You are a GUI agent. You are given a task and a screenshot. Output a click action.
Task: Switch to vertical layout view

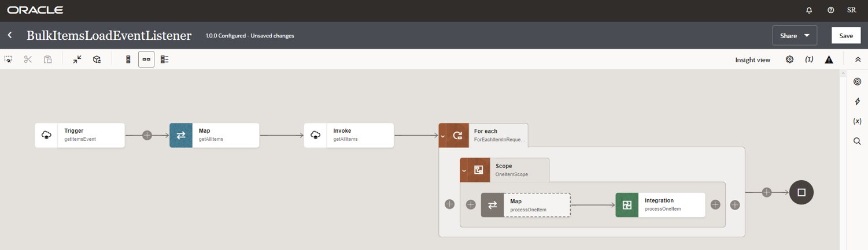128,59
